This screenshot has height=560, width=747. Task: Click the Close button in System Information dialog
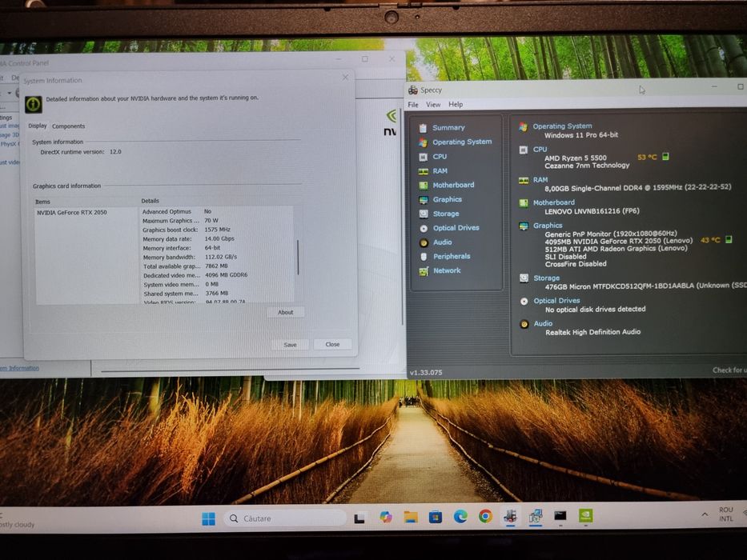pos(332,344)
